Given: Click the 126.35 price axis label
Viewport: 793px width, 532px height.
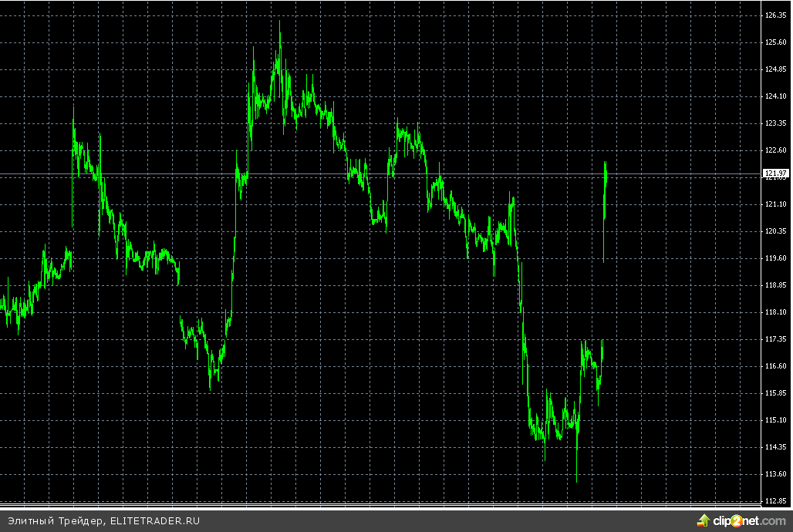Looking at the screenshot, I should click(x=775, y=15).
